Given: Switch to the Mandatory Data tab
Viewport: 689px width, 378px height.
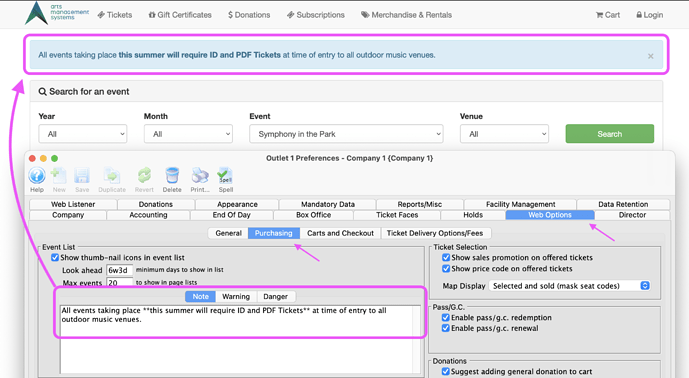Looking at the screenshot, I should pos(328,204).
